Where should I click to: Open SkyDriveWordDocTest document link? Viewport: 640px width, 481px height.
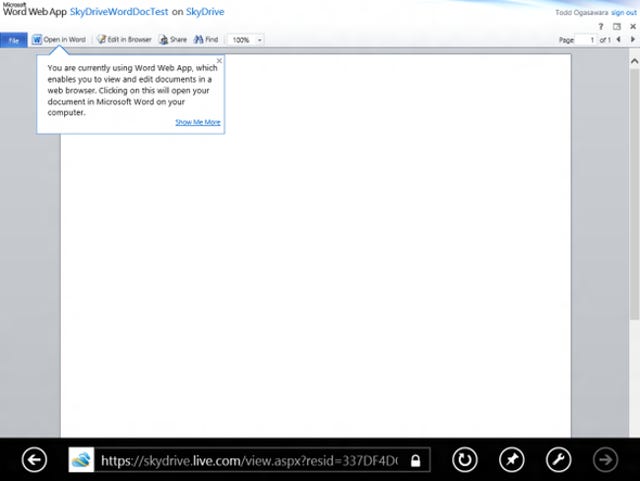[119, 12]
